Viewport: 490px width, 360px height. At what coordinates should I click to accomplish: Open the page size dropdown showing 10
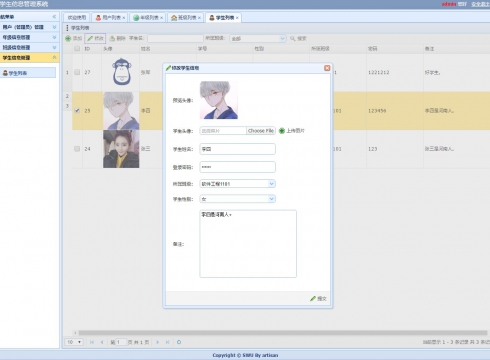click(x=74, y=342)
